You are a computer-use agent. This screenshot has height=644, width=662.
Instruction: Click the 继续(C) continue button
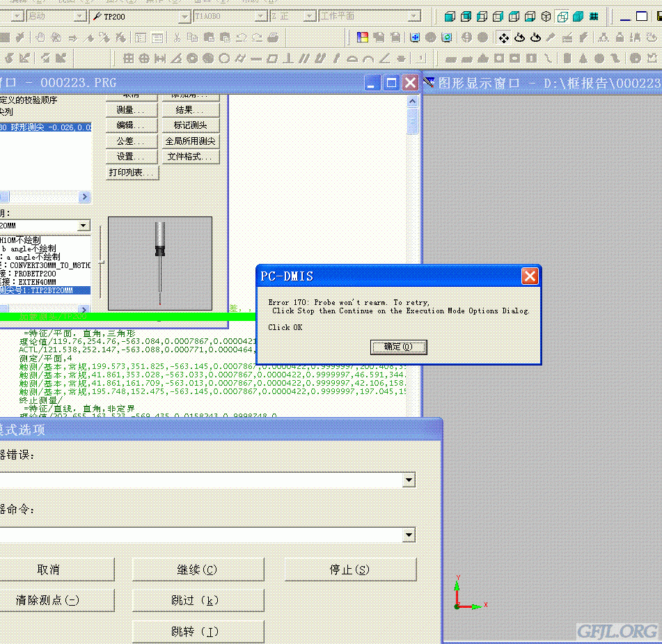point(198,570)
